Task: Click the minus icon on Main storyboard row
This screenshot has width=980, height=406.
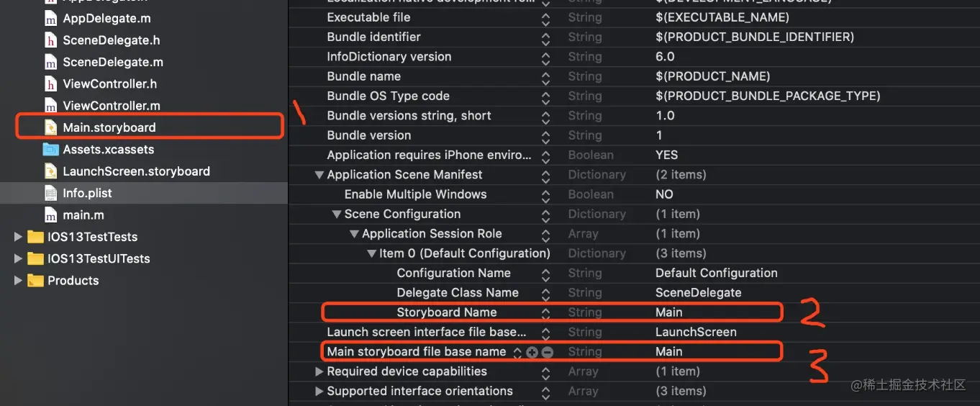Action: 548,352
